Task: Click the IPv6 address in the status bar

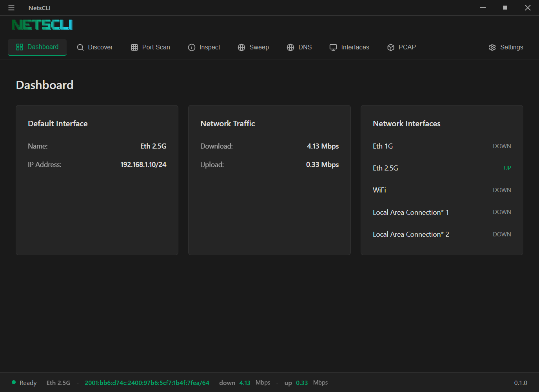Action: [147, 383]
